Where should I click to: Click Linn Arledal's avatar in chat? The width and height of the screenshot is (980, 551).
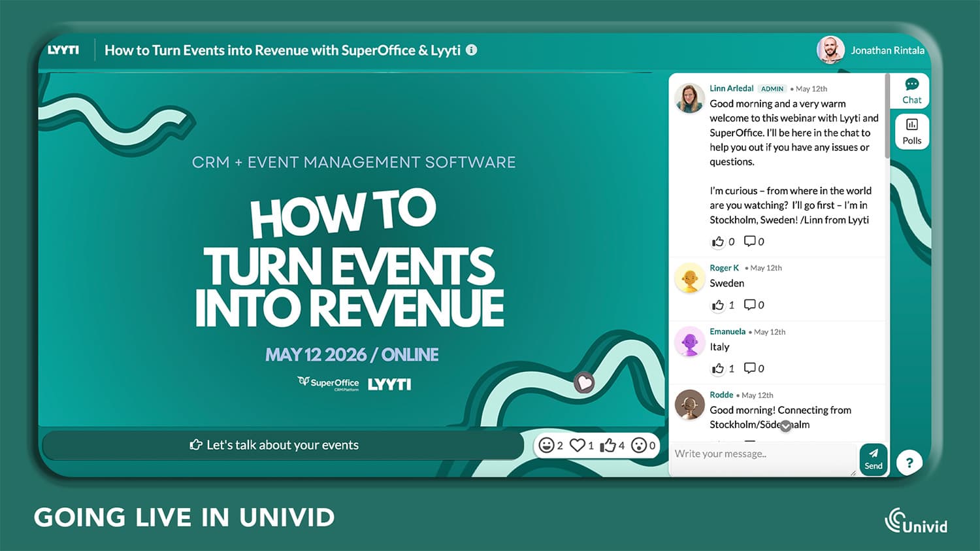click(689, 98)
